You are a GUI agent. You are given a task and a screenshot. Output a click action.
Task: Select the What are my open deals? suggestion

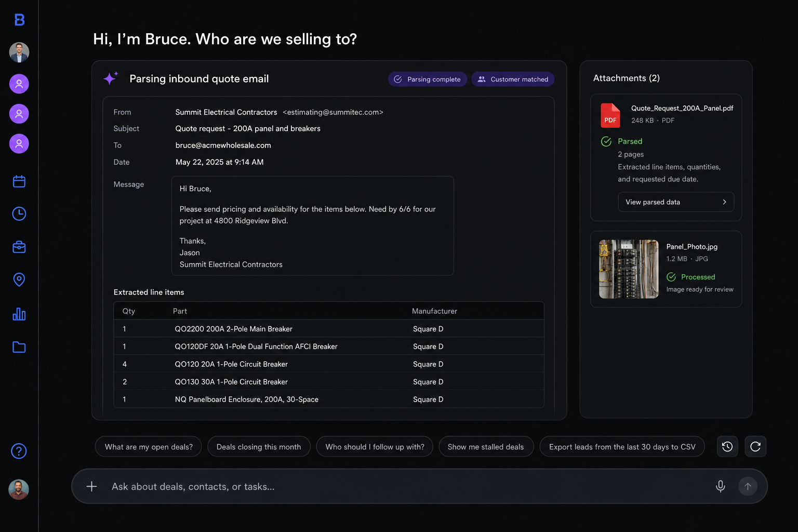pyautogui.click(x=149, y=447)
